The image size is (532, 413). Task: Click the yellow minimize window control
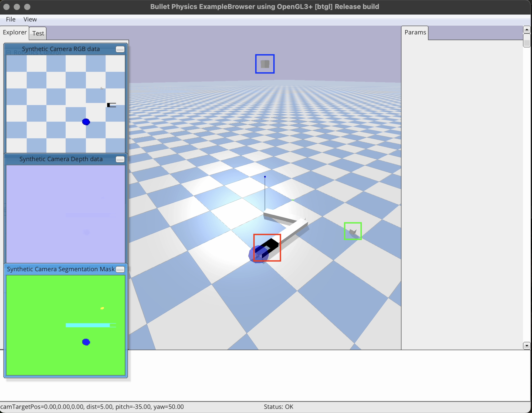(17, 7)
